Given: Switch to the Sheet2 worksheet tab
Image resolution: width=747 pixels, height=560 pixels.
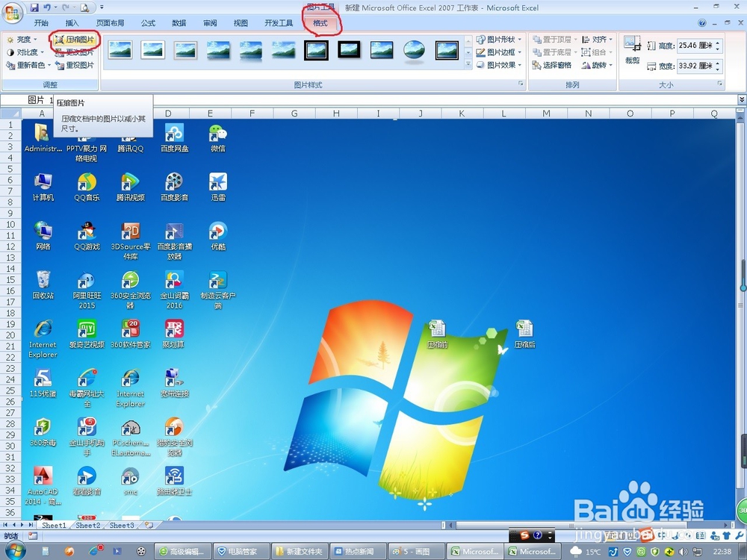Looking at the screenshot, I should coord(88,525).
